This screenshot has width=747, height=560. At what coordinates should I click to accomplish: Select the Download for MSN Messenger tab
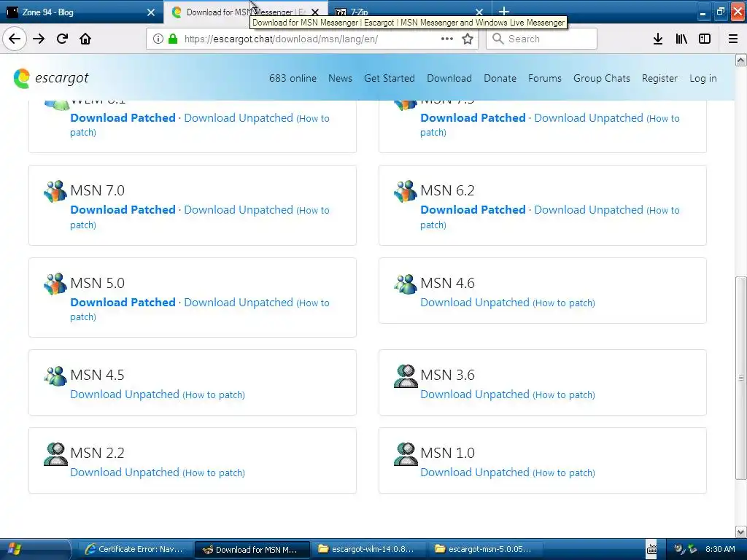pyautogui.click(x=245, y=12)
